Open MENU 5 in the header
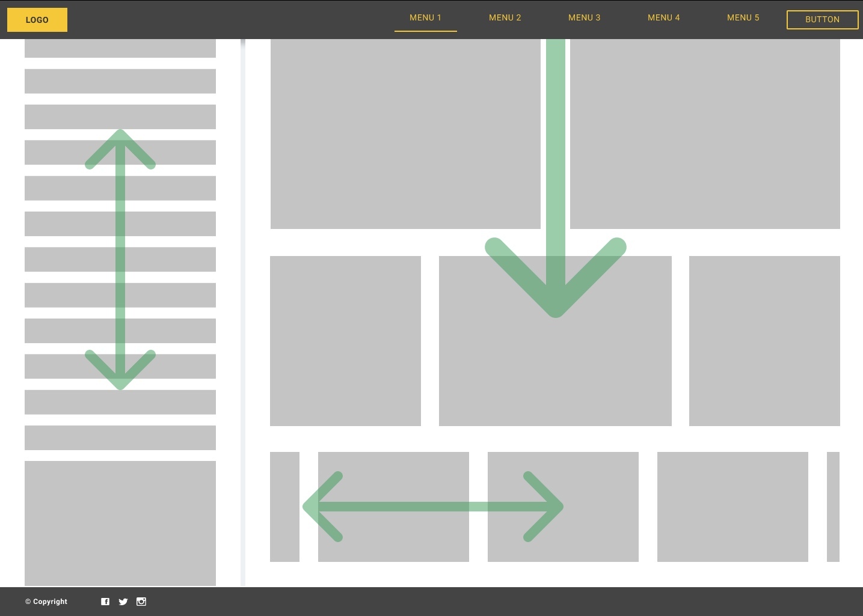Image resolution: width=863 pixels, height=616 pixels. (743, 18)
